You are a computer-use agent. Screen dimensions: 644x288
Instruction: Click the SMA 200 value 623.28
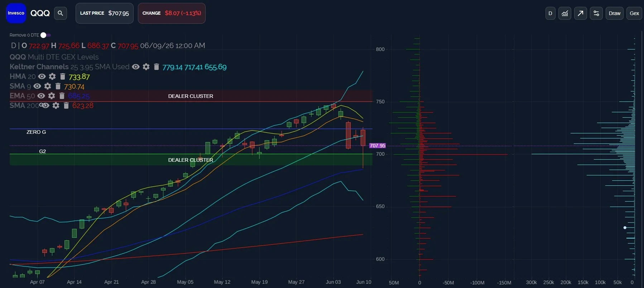click(x=83, y=105)
